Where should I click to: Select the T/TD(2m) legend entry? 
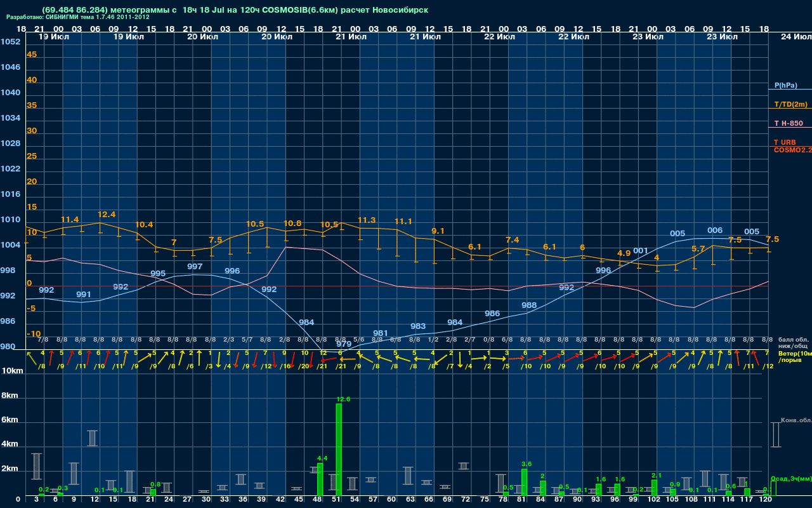pyautogui.click(x=790, y=104)
